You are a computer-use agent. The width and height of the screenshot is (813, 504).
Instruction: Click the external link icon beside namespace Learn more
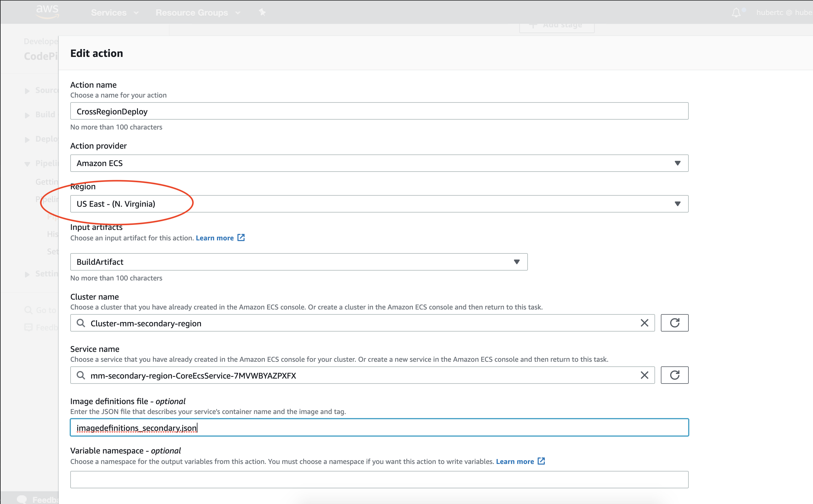[x=541, y=461]
